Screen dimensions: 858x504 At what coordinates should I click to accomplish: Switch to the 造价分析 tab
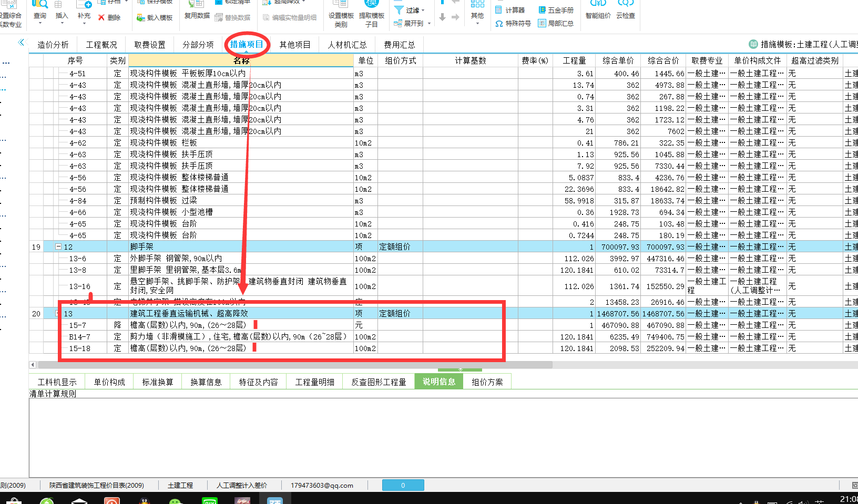pos(53,45)
